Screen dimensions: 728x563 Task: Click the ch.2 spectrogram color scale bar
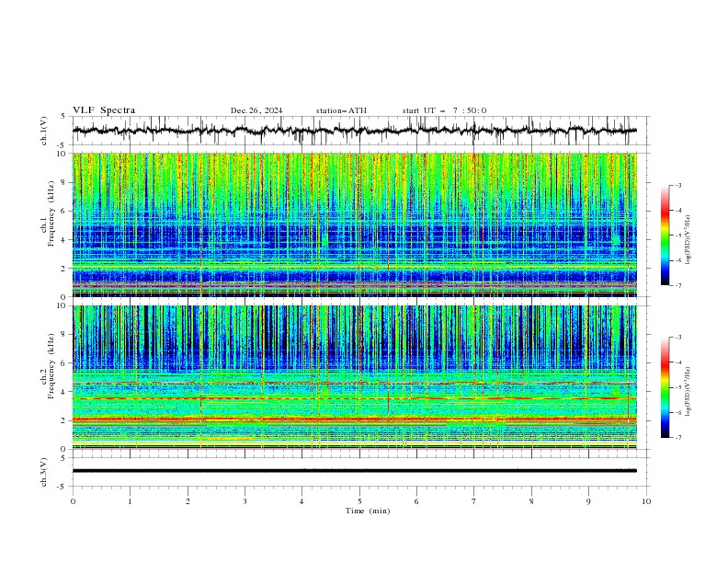(x=665, y=387)
